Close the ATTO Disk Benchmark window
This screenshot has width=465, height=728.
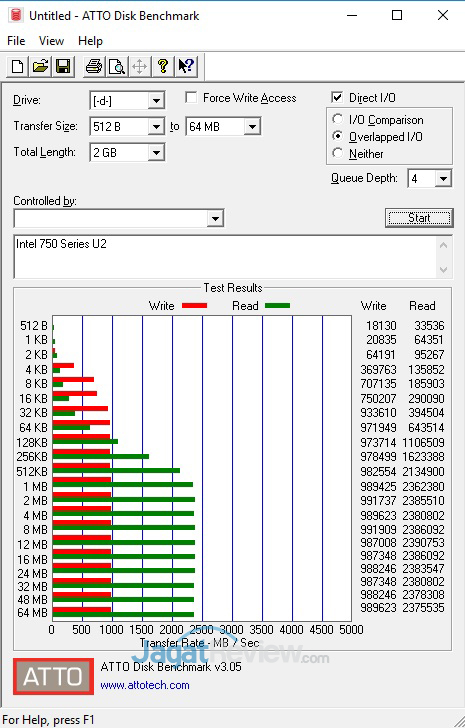pos(443,15)
